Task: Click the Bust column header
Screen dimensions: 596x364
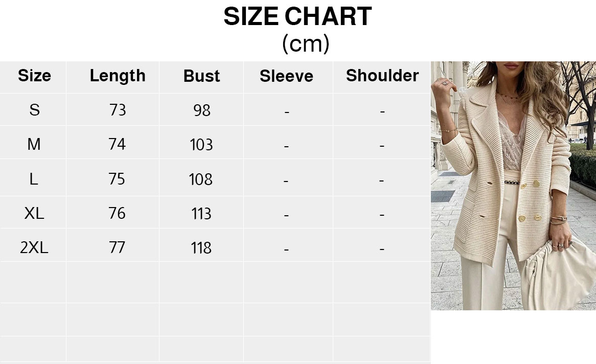Action: (x=201, y=76)
